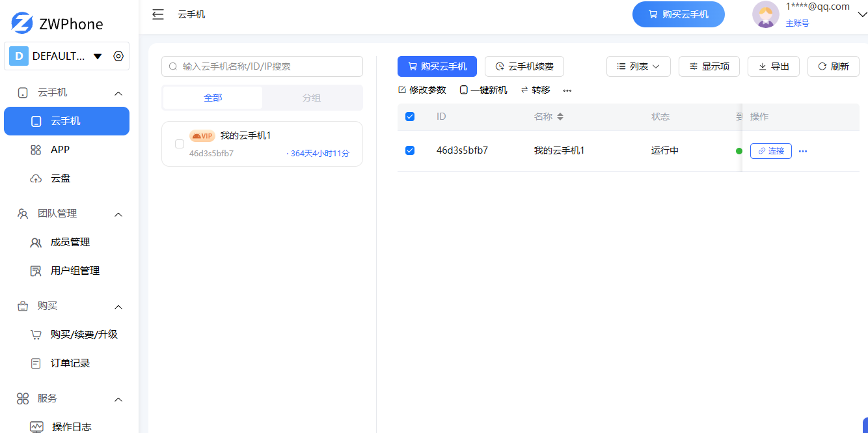Click the target settings icon beside DEFAULT
This screenshot has height=433, width=868.
pyautogui.click(x=118, y=56)
